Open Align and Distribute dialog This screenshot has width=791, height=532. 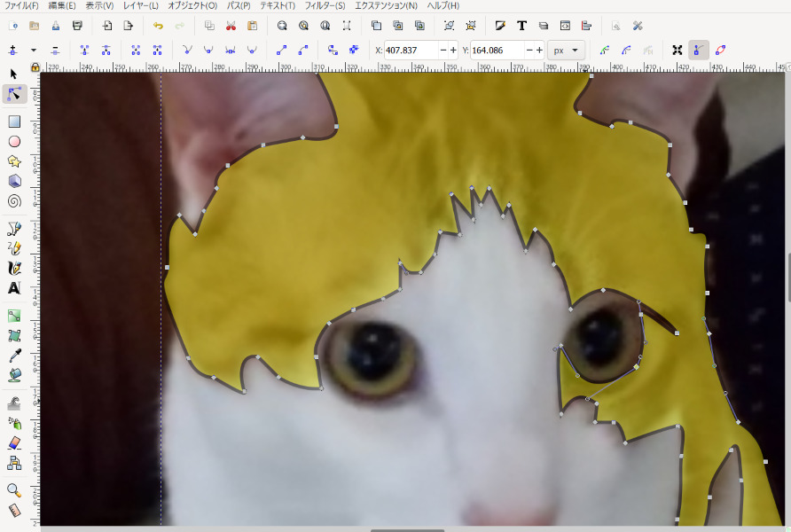[x=586, y=26]
